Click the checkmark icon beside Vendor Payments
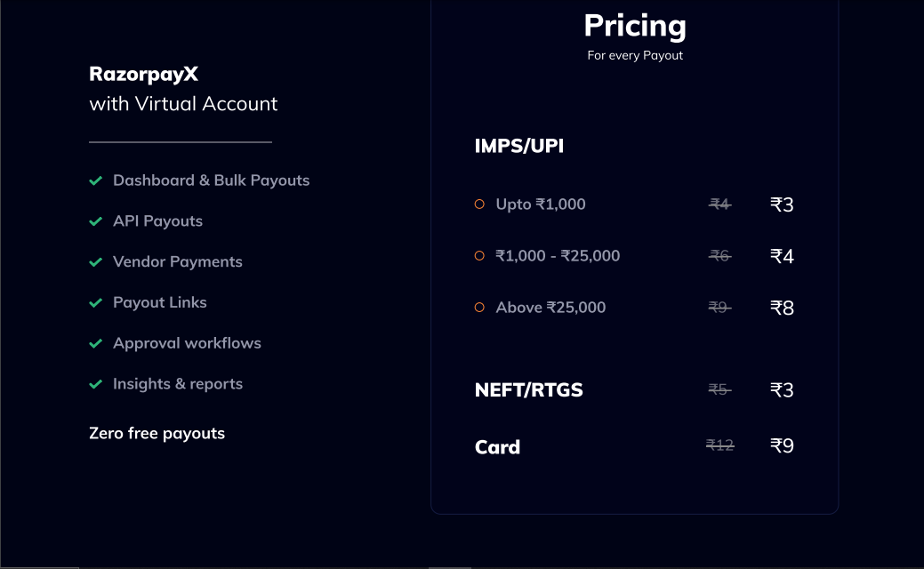The image size is (924, 569). coord(95,262)
